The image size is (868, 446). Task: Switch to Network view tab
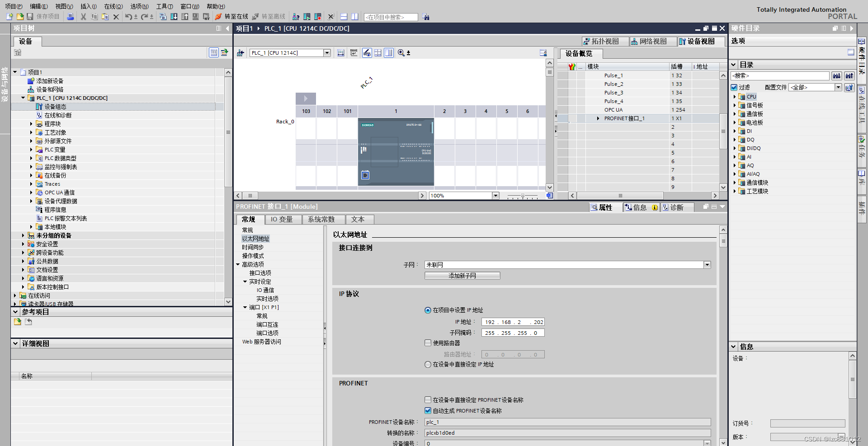click(x=653, y=42)
